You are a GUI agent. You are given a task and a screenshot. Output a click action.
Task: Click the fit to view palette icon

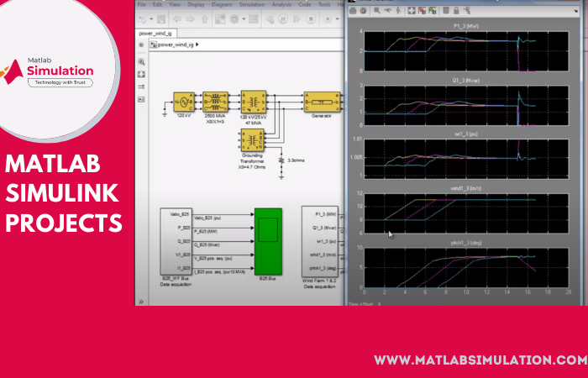click(x=141, y=74)
